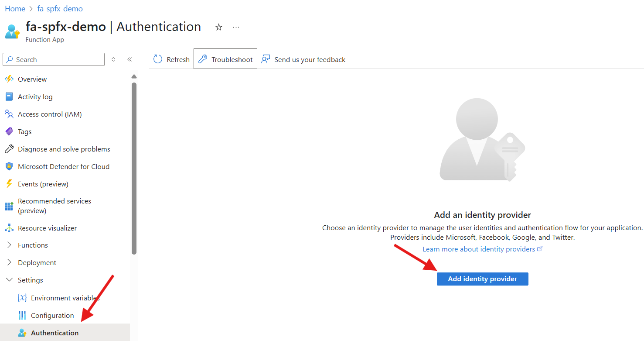Open Learn more about identity providers

point(479,249)
